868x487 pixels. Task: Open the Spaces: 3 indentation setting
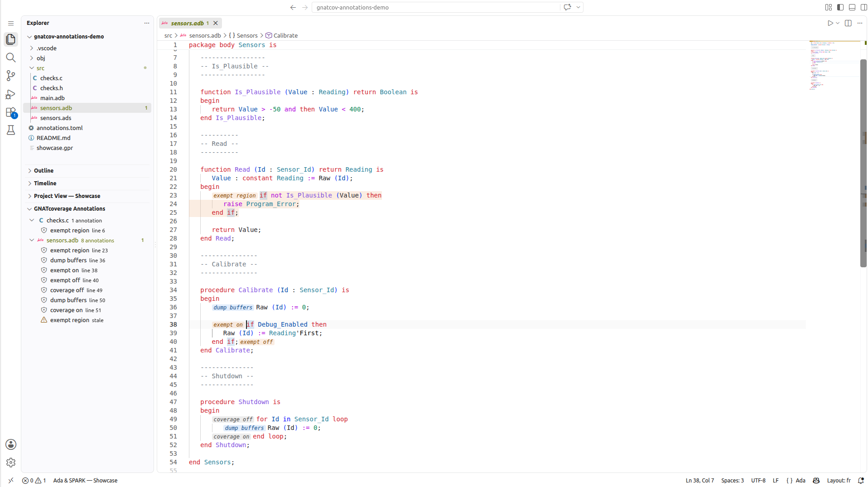tap(732, 481)
